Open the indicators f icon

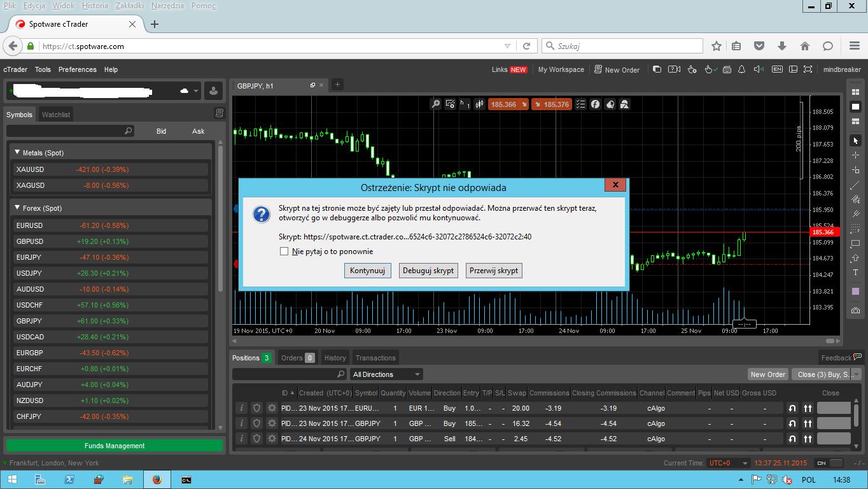pos(595,104)
